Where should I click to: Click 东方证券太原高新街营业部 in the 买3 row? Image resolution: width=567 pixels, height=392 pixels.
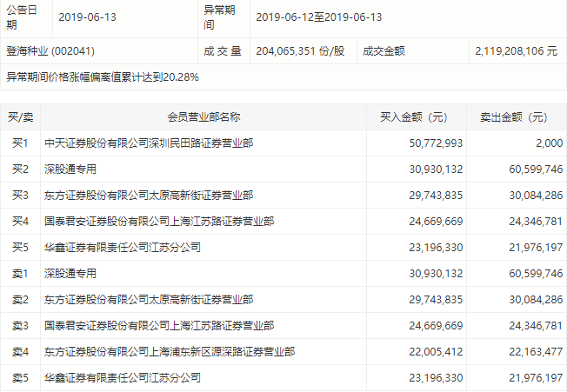(149, 195)
